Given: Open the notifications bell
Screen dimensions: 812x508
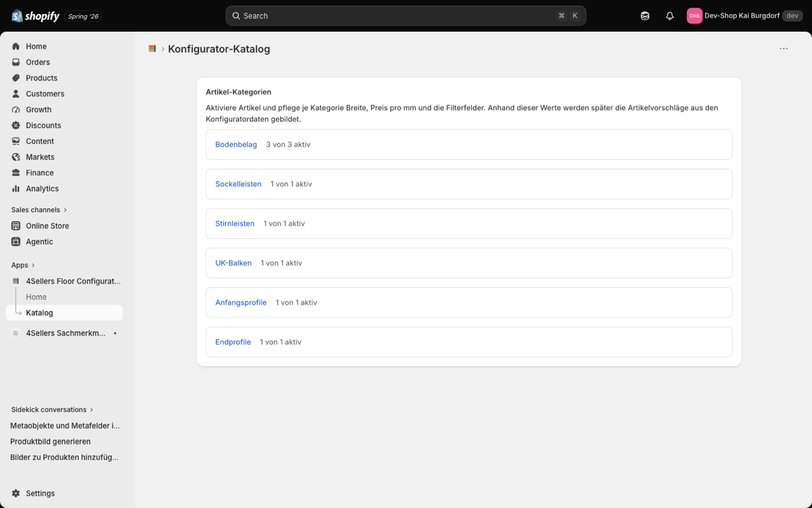Looking at the screenshot, I should click(670, 16).
